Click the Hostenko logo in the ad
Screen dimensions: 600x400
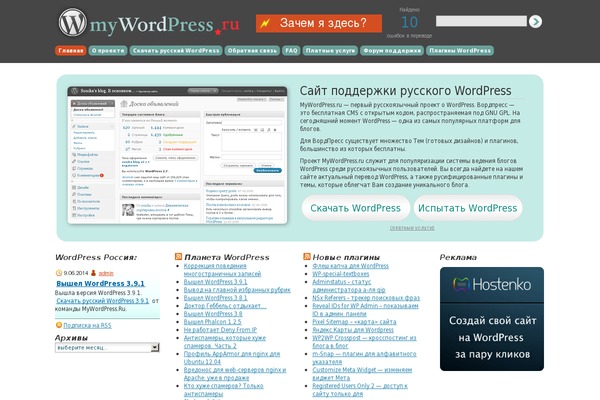coord(492,284)
